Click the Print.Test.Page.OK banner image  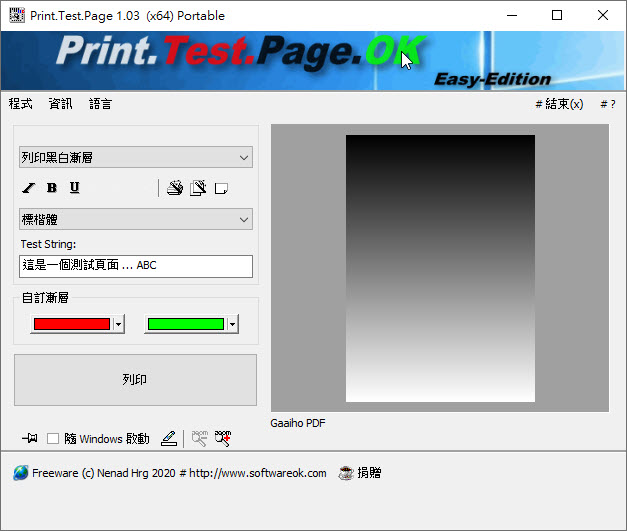313,61
